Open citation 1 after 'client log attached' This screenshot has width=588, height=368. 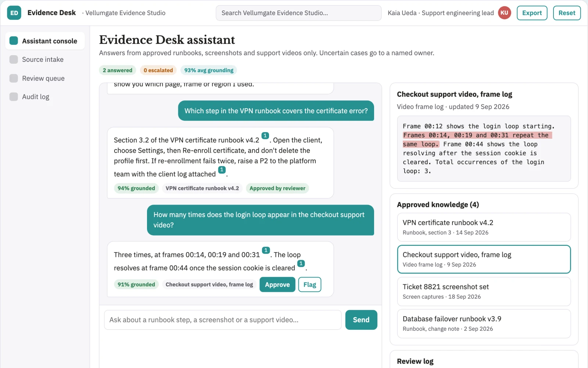pyautogui.click(x=222, y=170)
